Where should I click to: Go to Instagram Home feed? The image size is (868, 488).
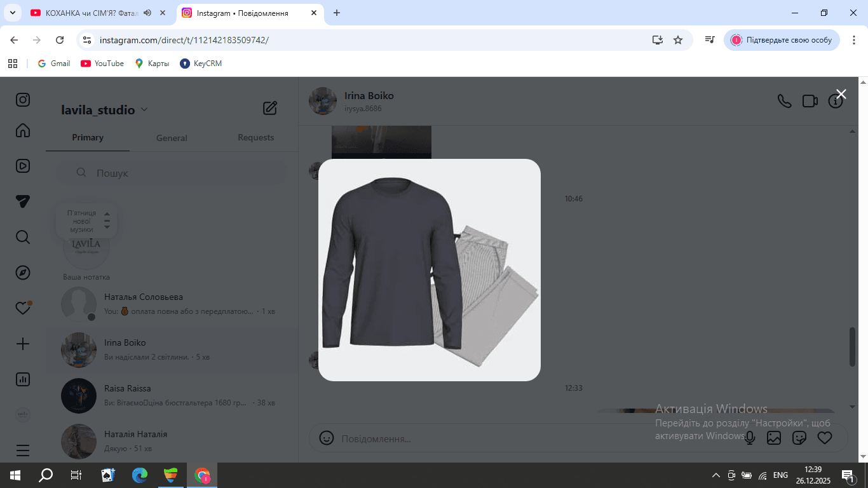point(23,130)
